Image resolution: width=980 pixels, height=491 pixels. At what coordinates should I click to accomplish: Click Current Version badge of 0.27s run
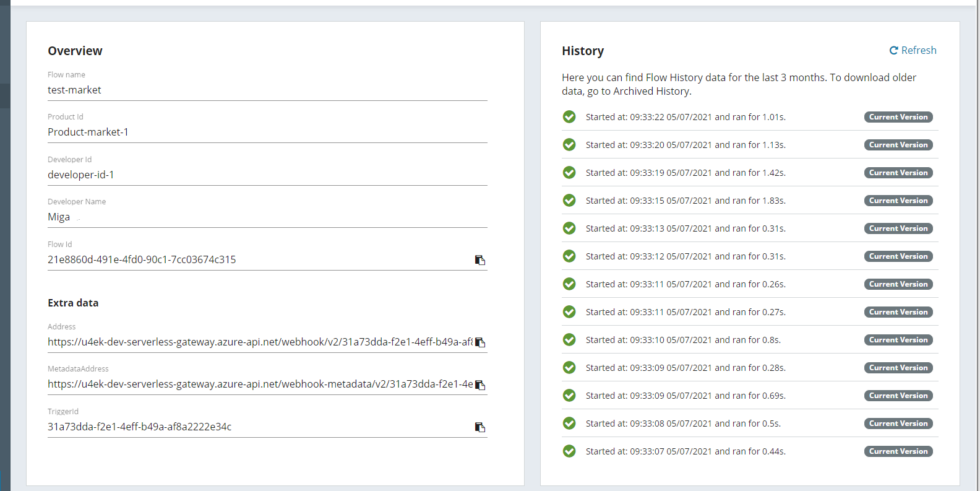[x=898, y=312]
